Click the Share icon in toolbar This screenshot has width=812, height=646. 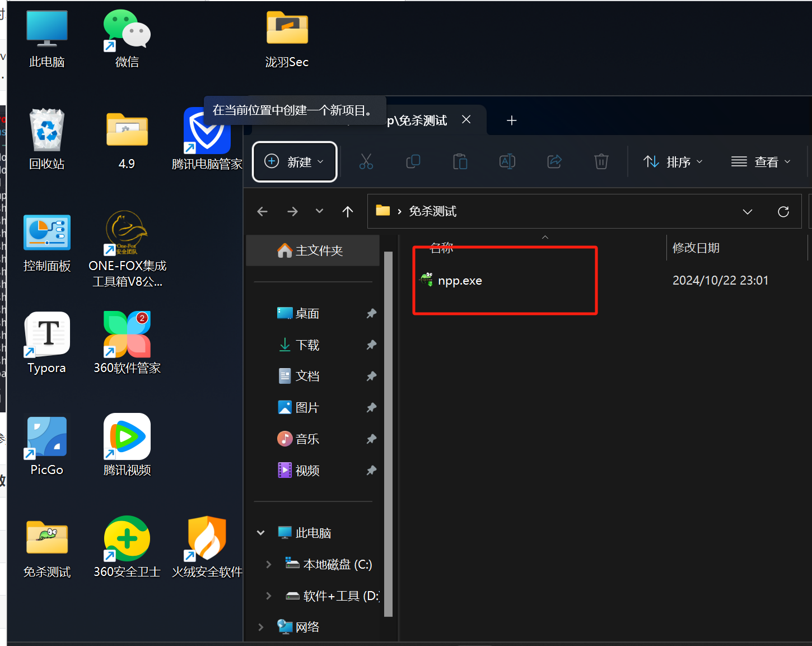click(554, 162)
